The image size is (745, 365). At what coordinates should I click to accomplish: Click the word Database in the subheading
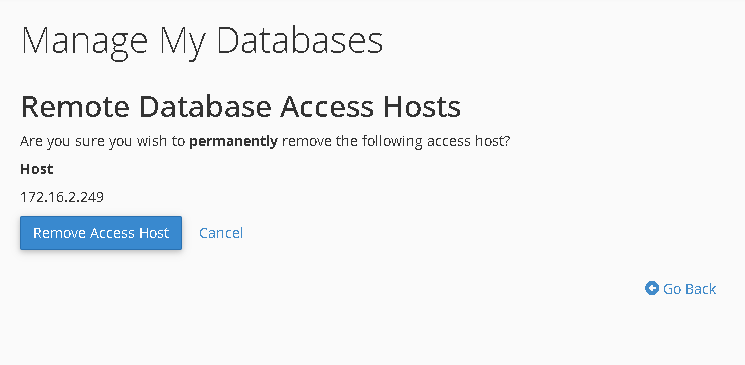pos(205,106)
